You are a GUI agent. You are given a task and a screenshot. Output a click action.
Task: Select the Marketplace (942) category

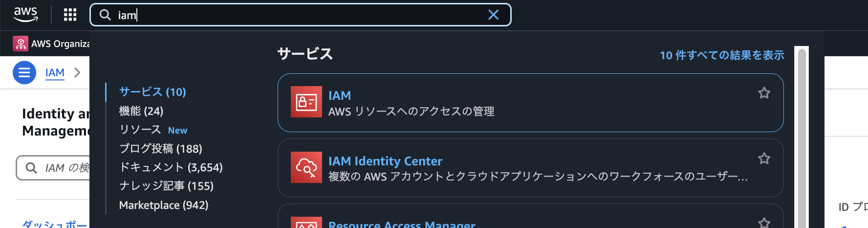(x=164, y=205)
